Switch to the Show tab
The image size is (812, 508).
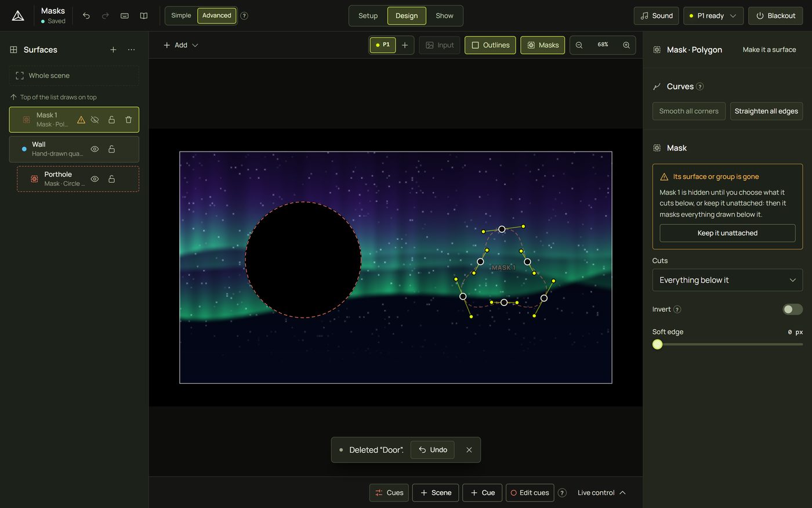(x=444, y=16)
